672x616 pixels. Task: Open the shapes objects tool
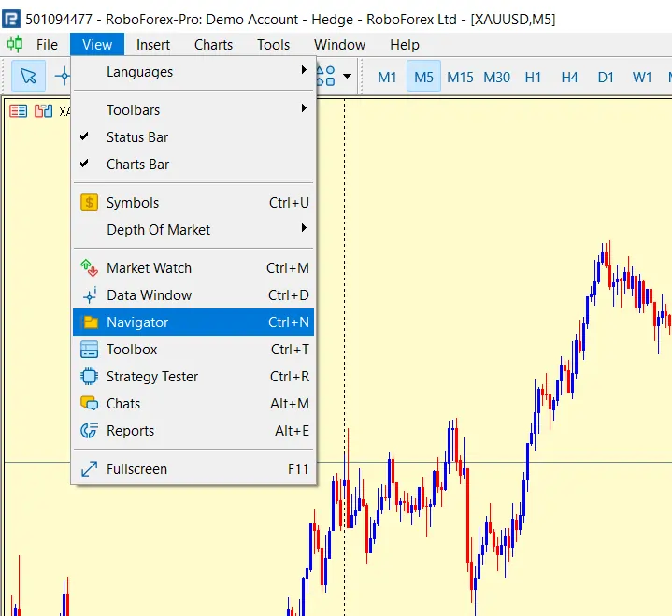point(325,77)
